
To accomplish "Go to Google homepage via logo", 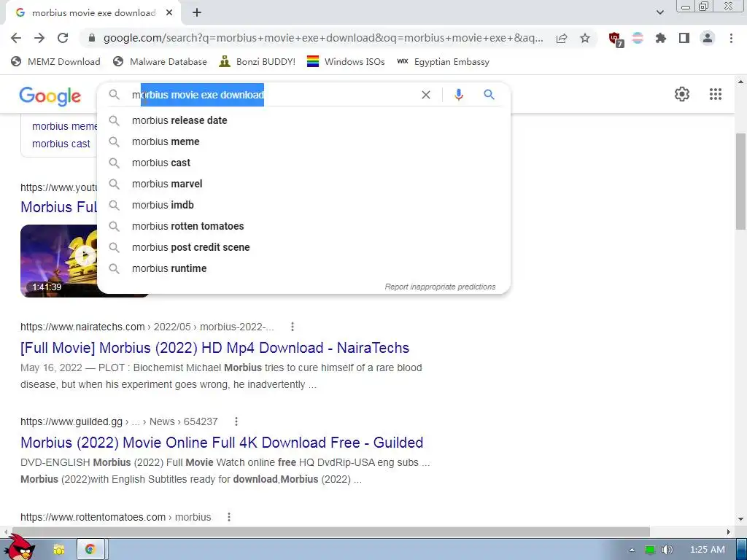I will point(50,96).
